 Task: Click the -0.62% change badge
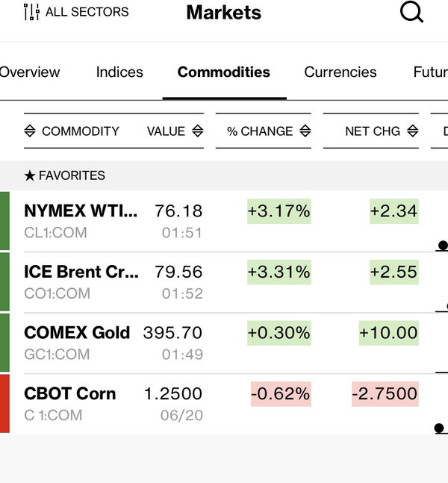click(x=281, y=393)
